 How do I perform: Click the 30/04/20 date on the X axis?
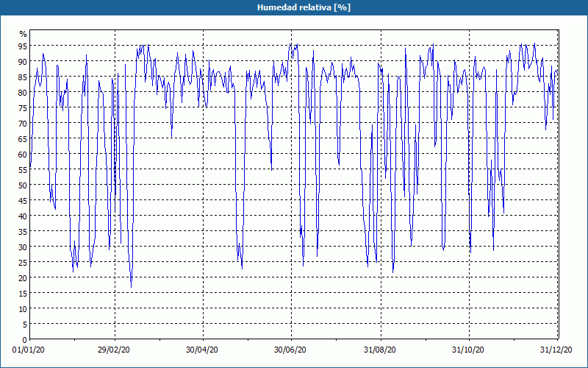pos(202,350)
